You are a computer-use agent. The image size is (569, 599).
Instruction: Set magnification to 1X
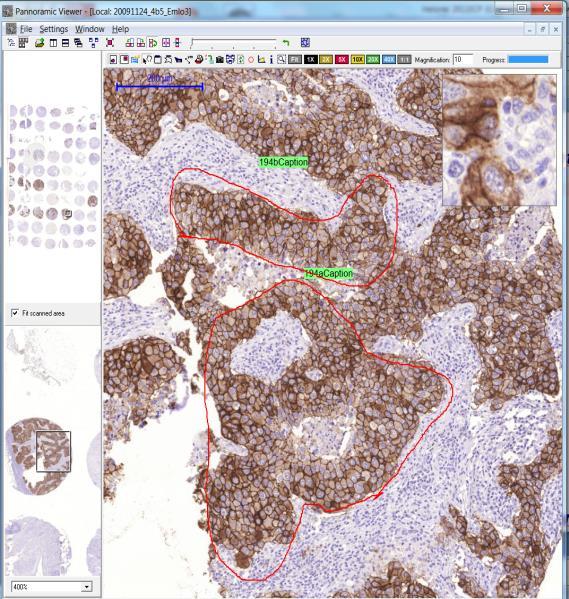point(311,60)
